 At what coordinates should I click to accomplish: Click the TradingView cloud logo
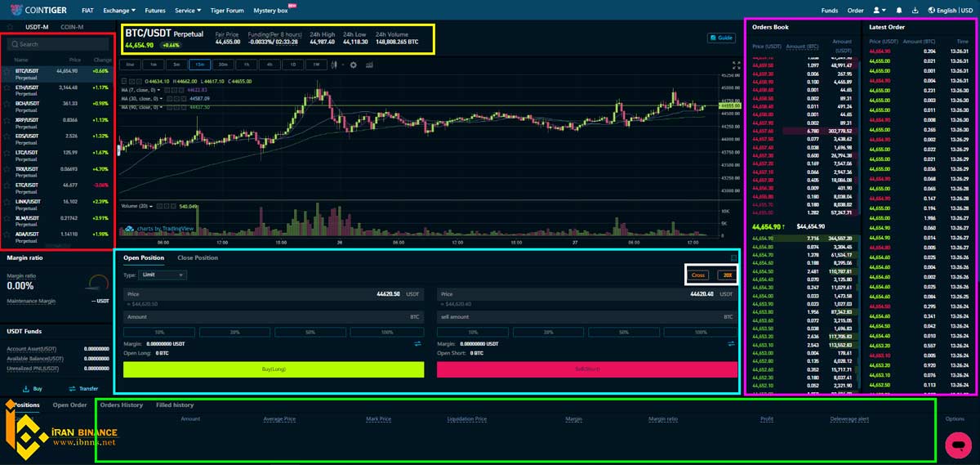point(130,229)
